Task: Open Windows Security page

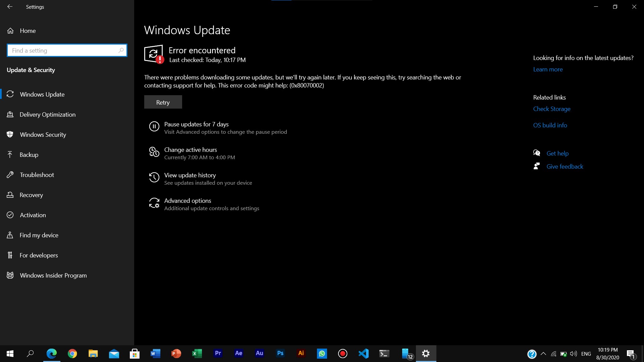Action: coord(67,134)
